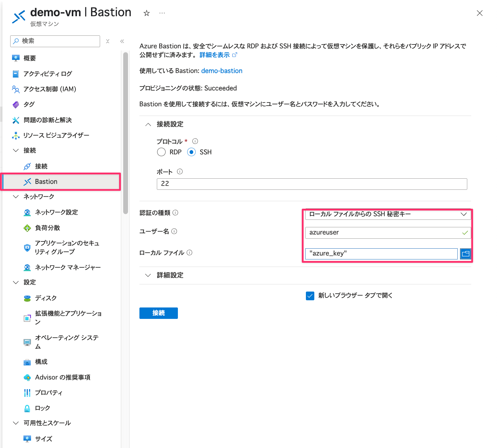This screenshot has height=448, width=497.
Task: Click the 構成 icon
Action: click(27, 362)
